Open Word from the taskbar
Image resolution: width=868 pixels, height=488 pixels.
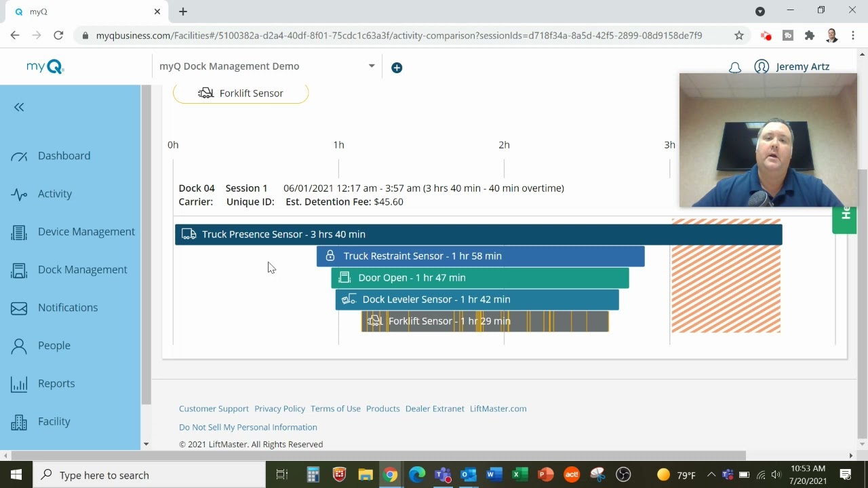click(x=494, y=475)
